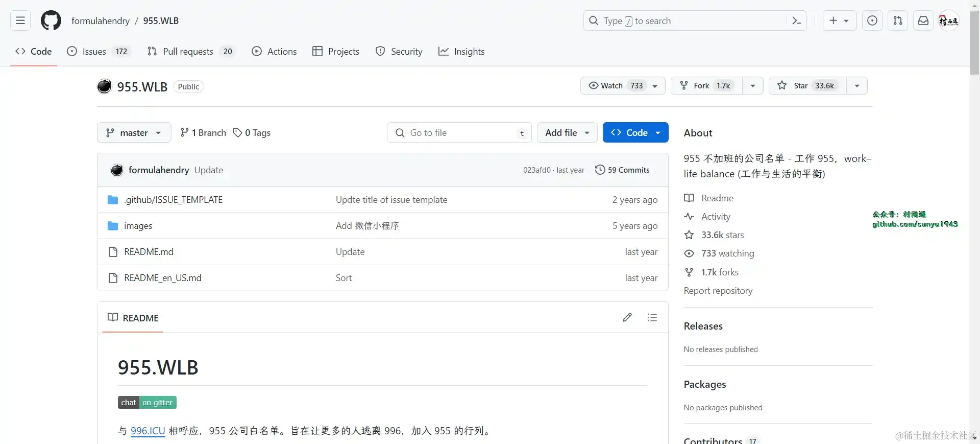Open the command palette icon in search bar
Screen dimensions: 980x444
(796, 20)
